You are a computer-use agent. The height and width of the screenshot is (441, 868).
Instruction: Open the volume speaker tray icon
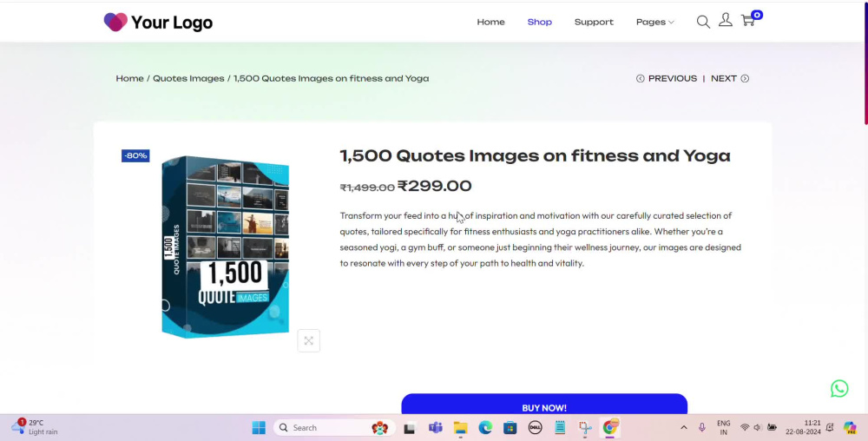(758, 427)
